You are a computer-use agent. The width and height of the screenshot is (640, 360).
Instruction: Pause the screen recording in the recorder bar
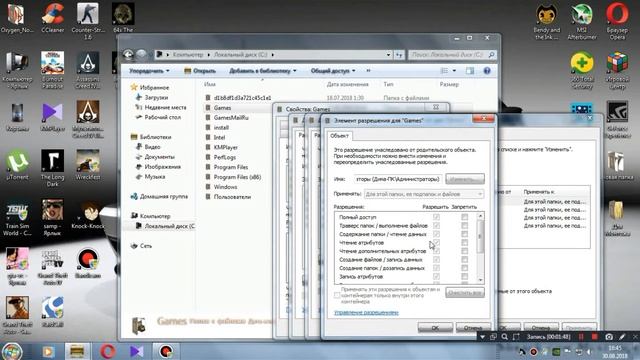tap(581, 337)
